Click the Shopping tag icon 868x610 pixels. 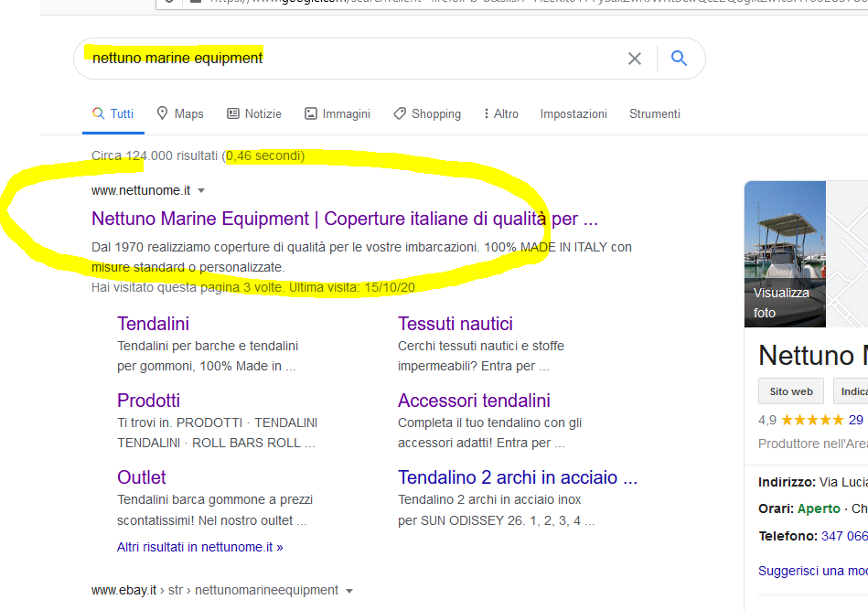(399, 113)
